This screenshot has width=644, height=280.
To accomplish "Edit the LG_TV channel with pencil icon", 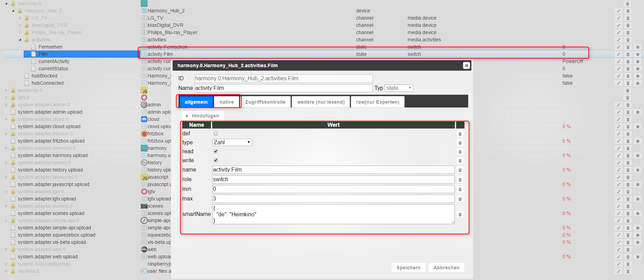I will (x=619, y=18).
